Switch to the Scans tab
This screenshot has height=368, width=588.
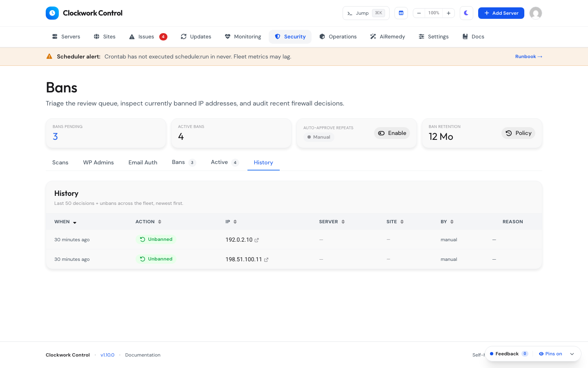pos(60,162)
